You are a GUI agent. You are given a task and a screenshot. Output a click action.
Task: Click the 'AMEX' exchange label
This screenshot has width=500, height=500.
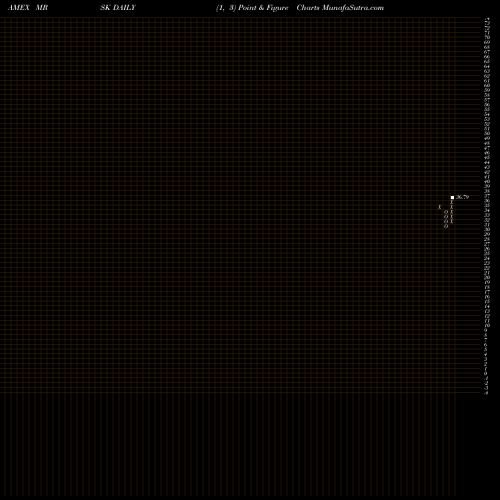point(19,8)
